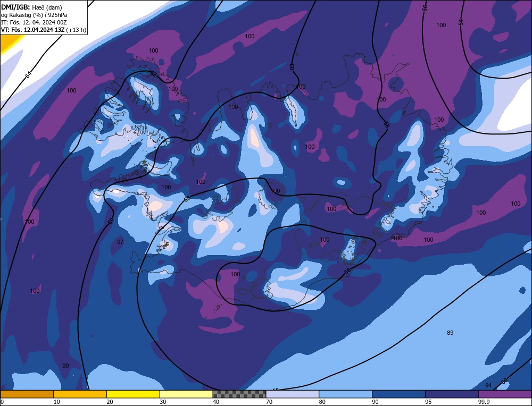The width and height of the screenshot is (532, 406).
Task: Click the humidity value '97'
Action: (120, 242)
